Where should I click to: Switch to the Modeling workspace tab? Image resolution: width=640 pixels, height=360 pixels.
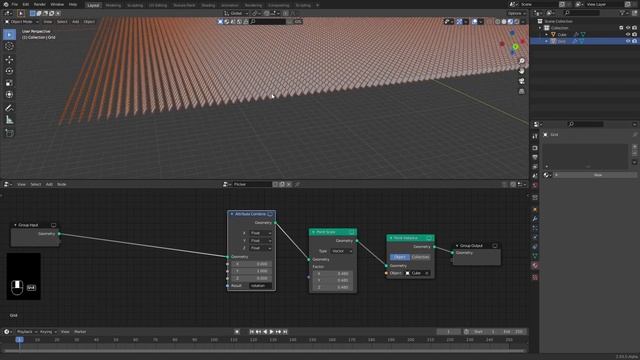(x=113, y=5)
